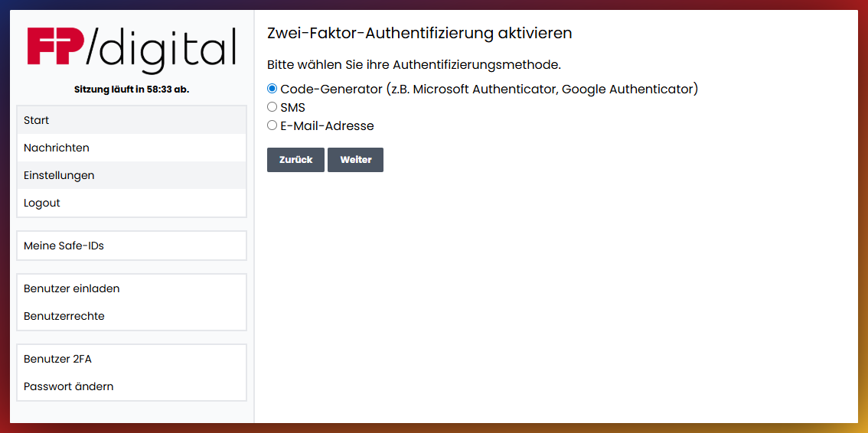Click the SMS label text
The width and height of the screenshot is (868, 433).
click(293, 107)
